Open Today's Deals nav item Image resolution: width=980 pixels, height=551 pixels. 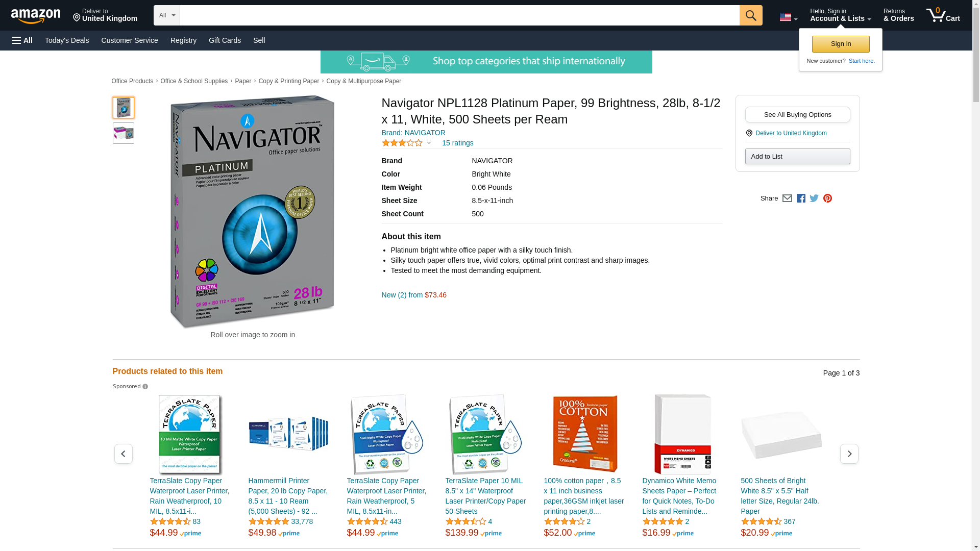pos(67,40)
